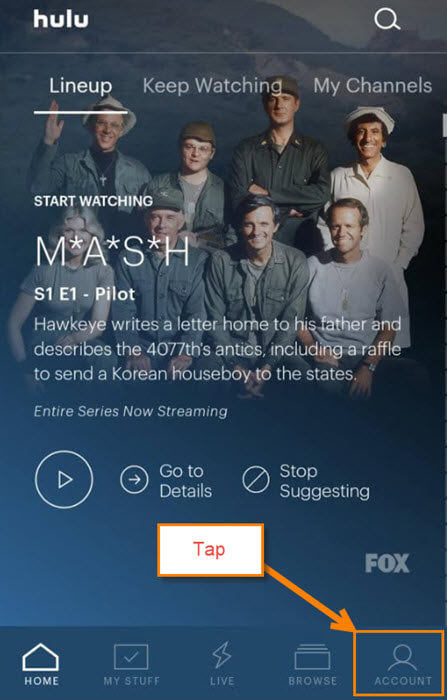The image size is (447, 700).
Task: Open My Stuff checkmark icon
Action: (x=131, y=656)
